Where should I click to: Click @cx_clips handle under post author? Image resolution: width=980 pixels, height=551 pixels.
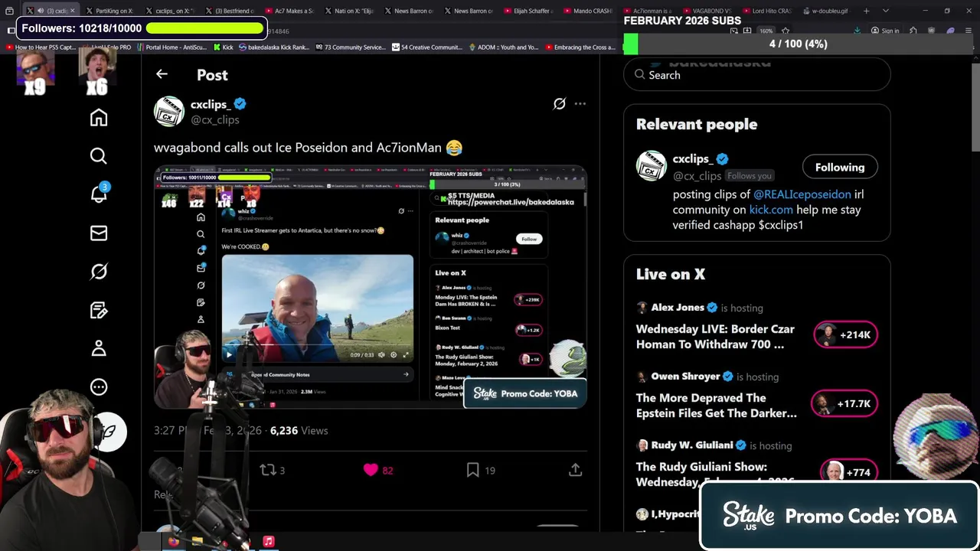(x=214, y=120)
